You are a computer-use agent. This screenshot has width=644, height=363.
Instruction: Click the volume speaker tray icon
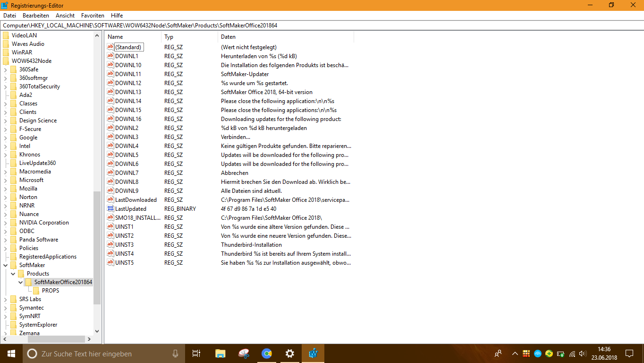click(583, 354)
